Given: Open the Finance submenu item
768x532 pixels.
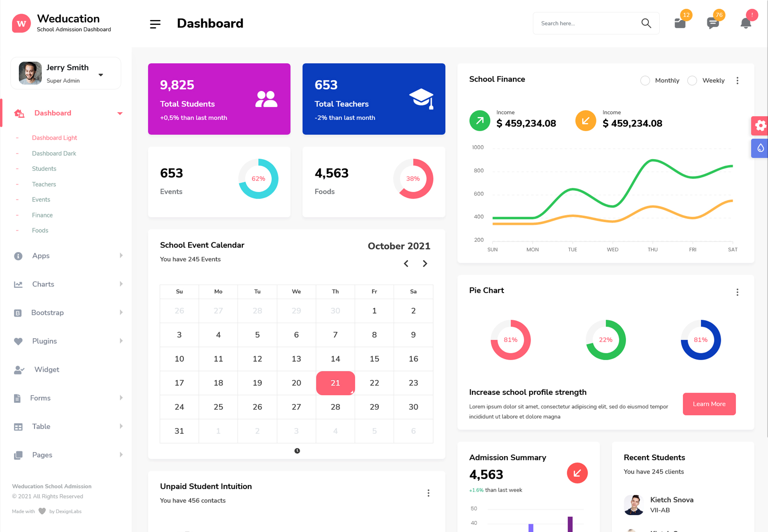Looking at the screenshot, I should pos(42,215).
